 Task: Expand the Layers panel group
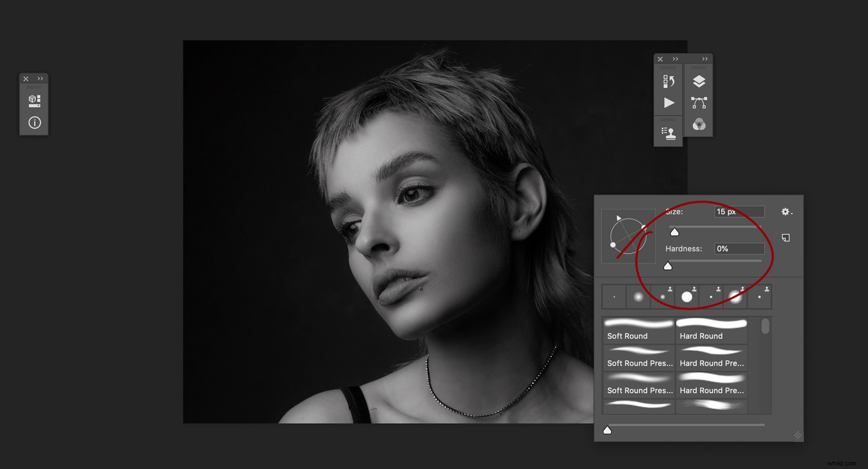coord(705,58)
